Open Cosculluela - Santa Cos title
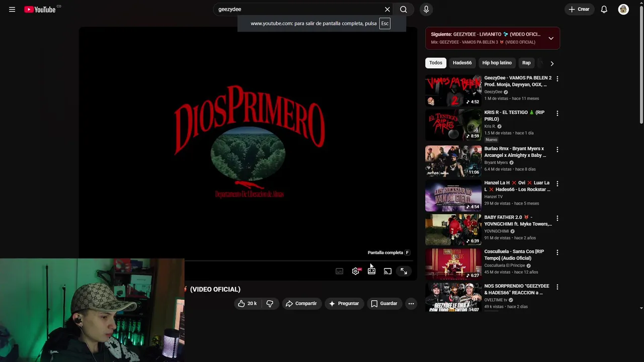Viewport: 644px width, 362px height. click(x=514, y=255)
